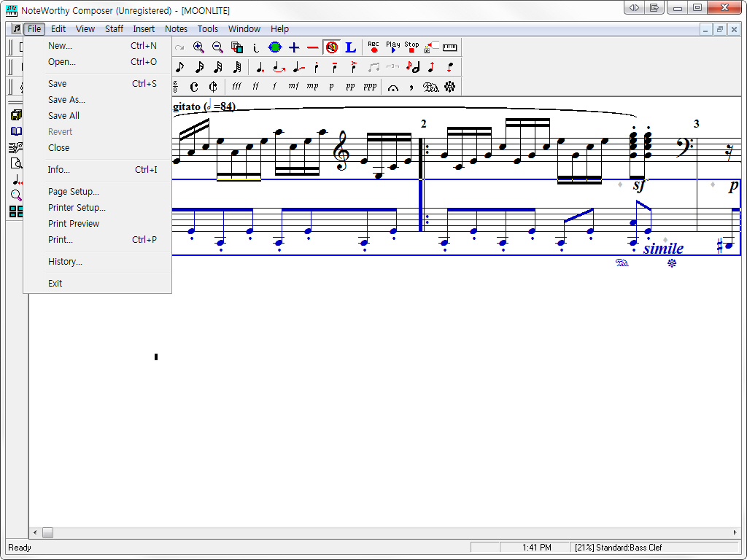Screen dimensions: 747x560
Task: Choose Exit from the File menu
Action: click(98, 284)
